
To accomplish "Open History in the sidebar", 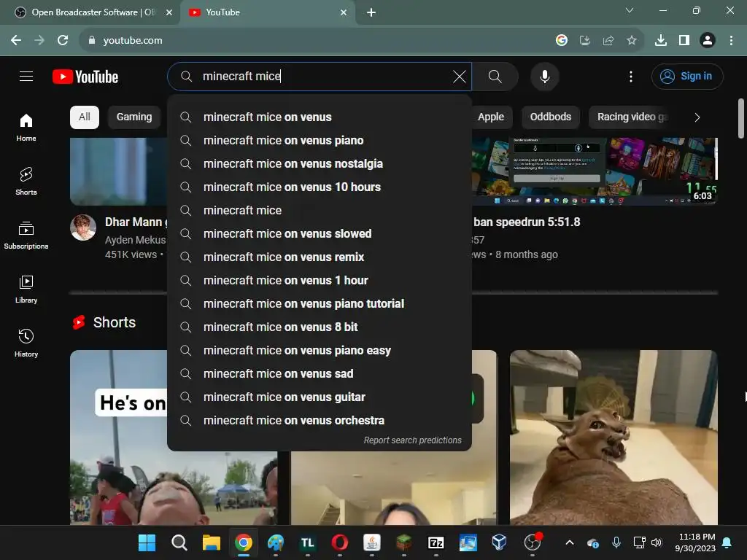I will click(x=26, y=343).
